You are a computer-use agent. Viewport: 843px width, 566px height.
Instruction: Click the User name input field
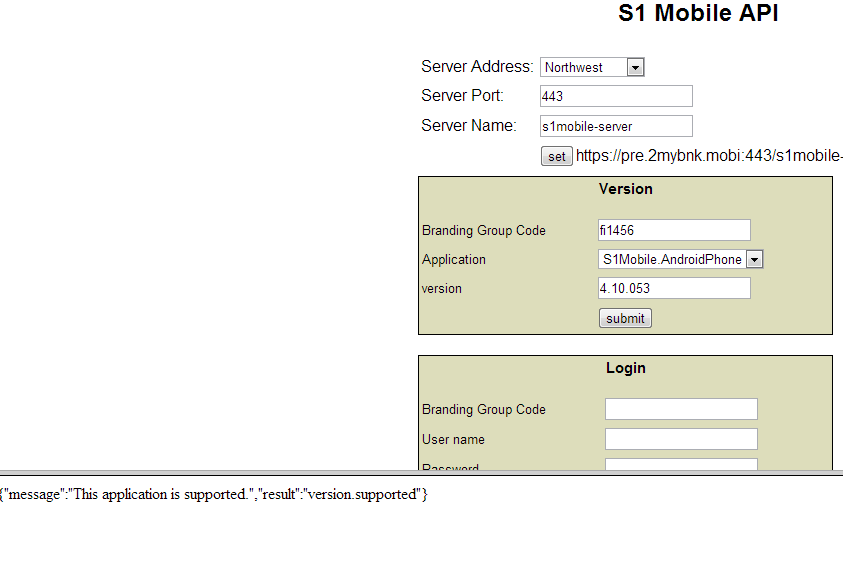point(681,439)
